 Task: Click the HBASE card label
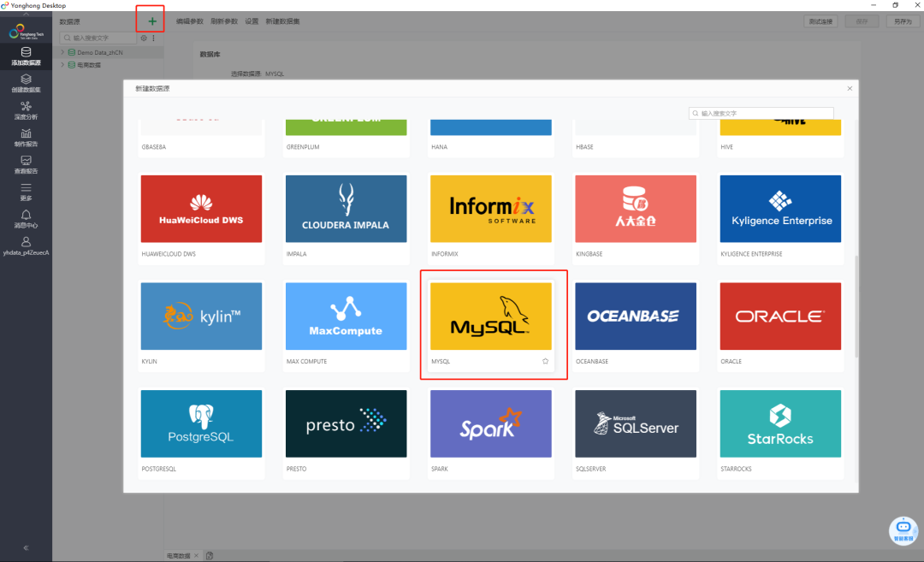click(x=584, y=146)
